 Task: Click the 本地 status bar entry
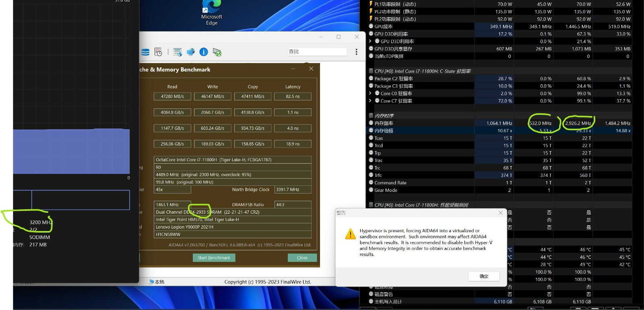(157, 282)
